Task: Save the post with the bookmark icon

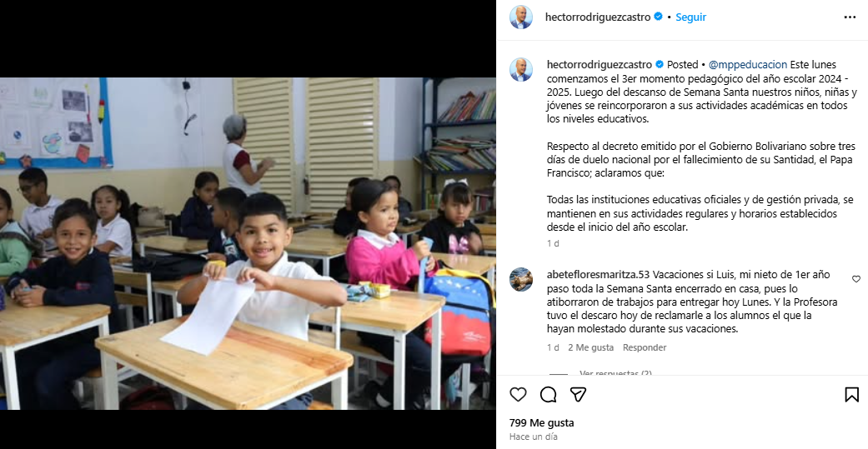Action: [x=851, y=394]
